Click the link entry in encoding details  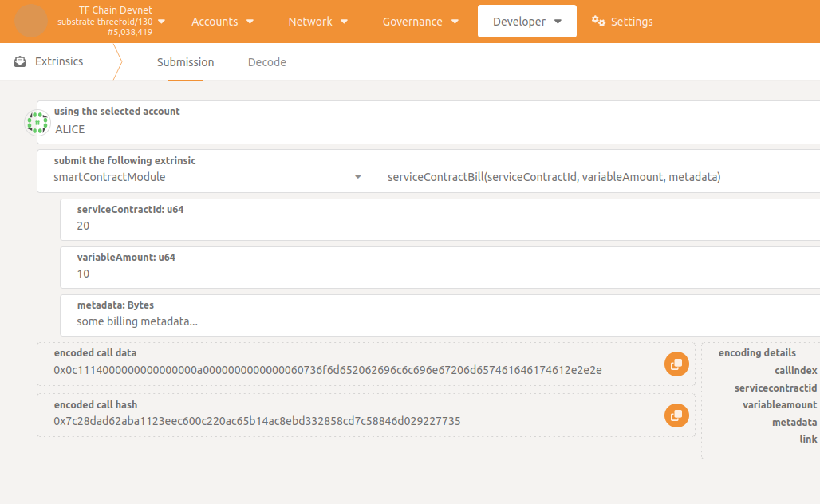click(808, 439)
